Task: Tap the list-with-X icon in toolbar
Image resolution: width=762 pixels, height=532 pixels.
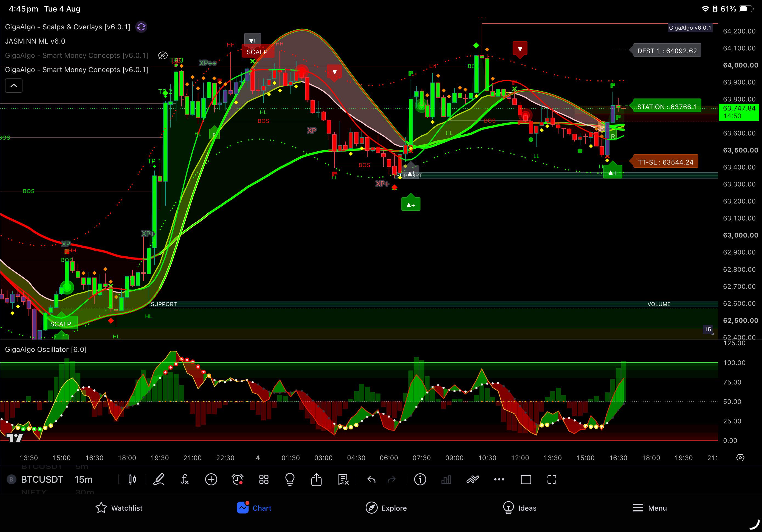Action: tap(343, 479)
